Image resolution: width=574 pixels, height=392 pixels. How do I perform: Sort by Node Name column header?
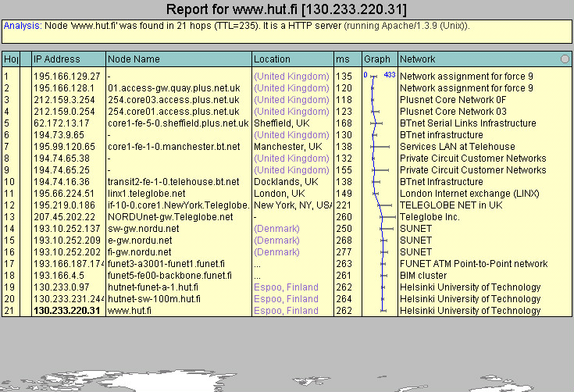pos(179,59)
